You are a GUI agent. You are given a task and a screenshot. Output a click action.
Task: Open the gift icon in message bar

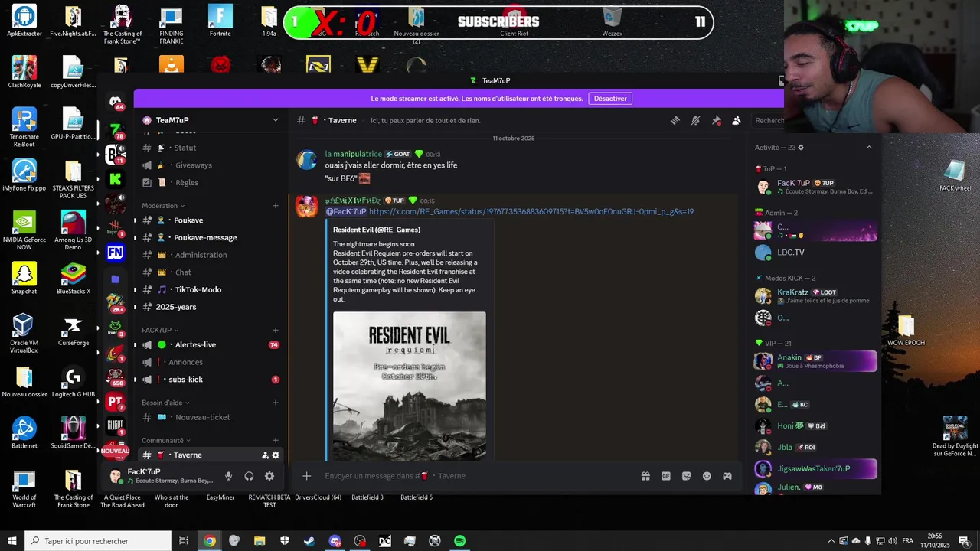645,476
